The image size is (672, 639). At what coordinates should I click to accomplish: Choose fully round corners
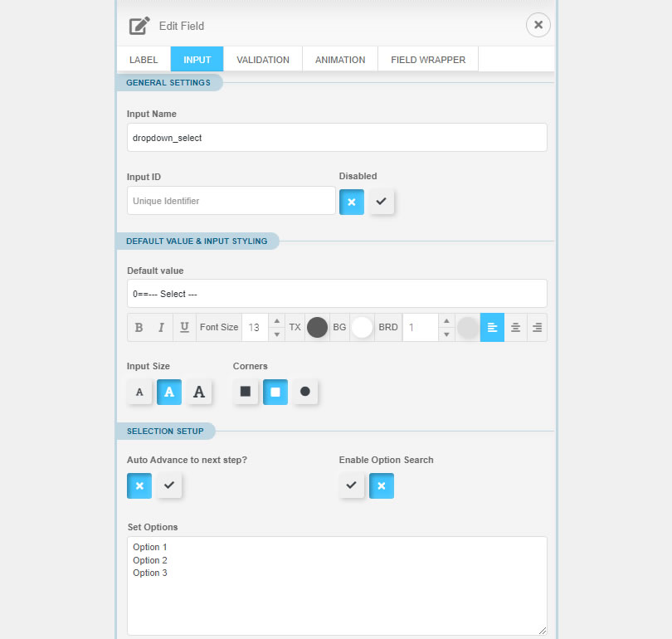pyautogui.click(x=305, y=392)
